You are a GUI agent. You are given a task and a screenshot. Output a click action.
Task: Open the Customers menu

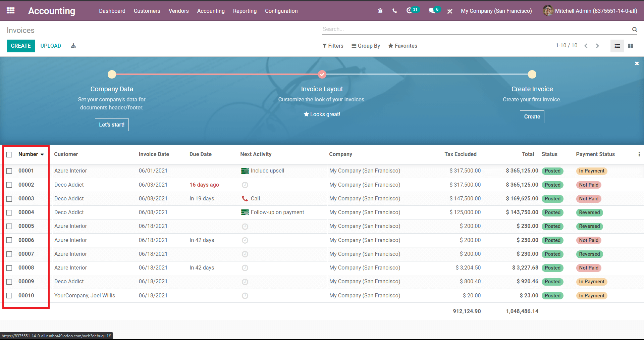click(147, 11)
